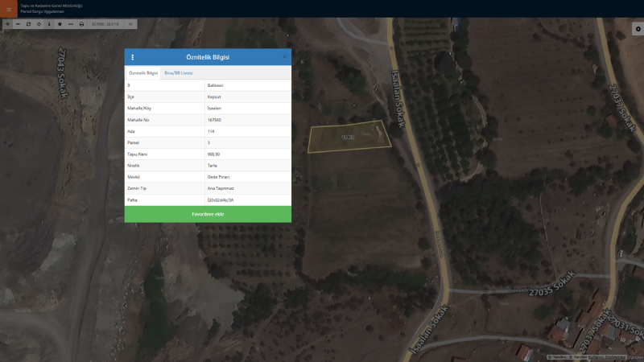The width and height of the screenshot is (644, 362).
Task: Select the measure distance tool
Action: [x=71, y=24]
